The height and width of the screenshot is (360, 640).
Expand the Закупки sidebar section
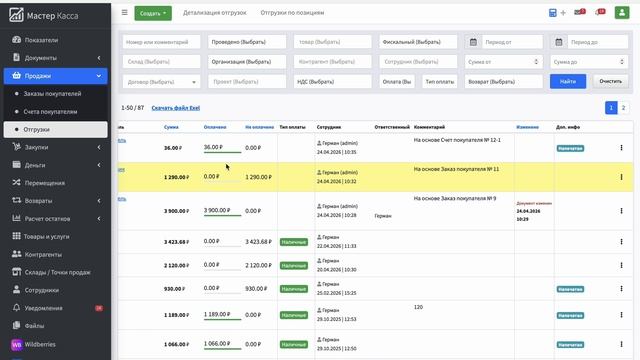(56, 147)
